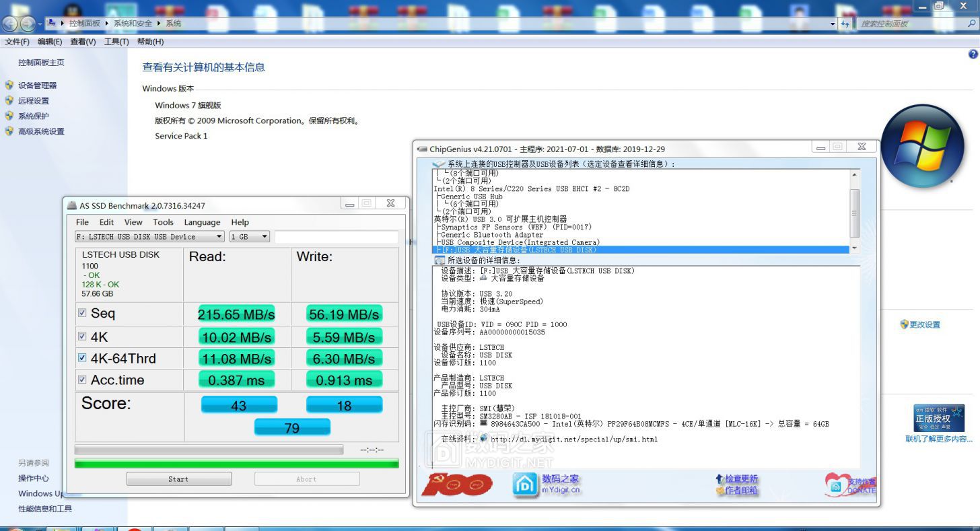Uncheck the 4K test checkbox
Viewport: 980px width, 531px height.
(82, 337)
